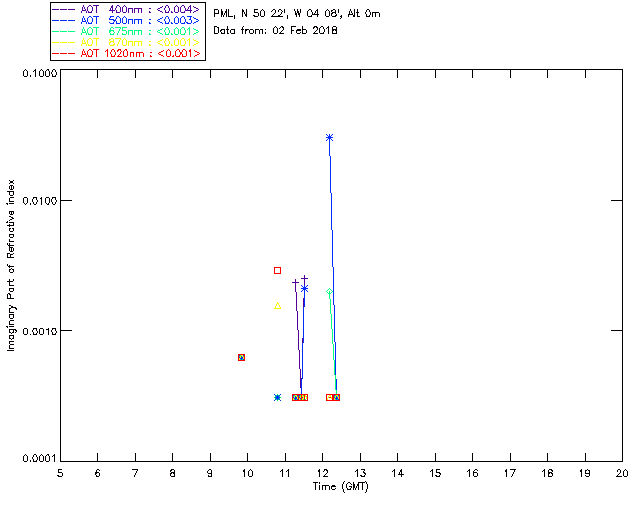Click the 0.0001 y-axis tick label
The width and height of the screenshot is (640, 512).
tap(39, 459)
